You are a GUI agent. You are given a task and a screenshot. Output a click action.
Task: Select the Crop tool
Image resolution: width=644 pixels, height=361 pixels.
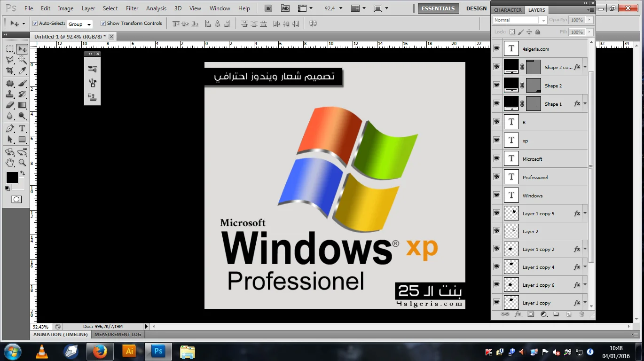(x=10, y=71)
